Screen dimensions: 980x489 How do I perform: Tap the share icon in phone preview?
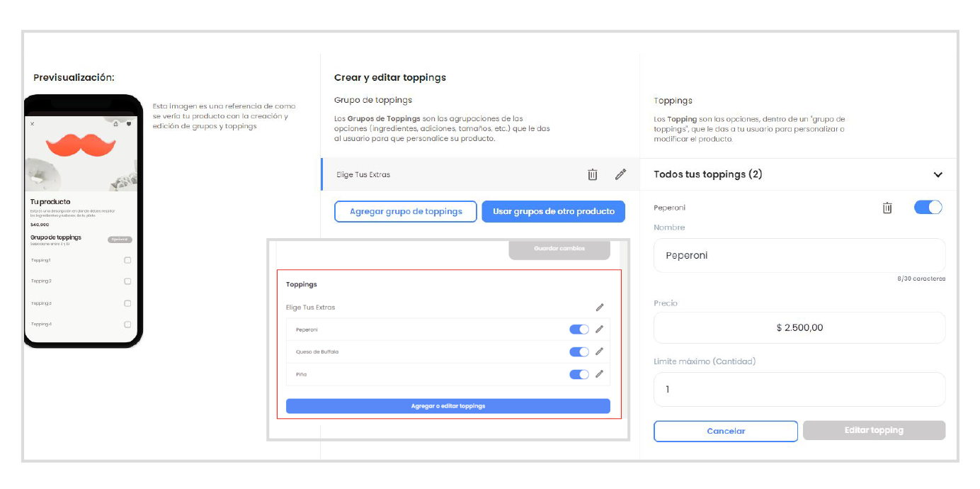coord(115,123)
